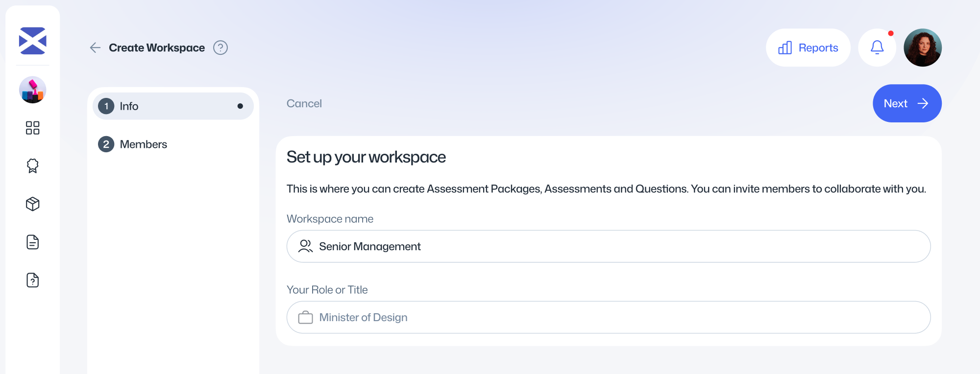980x374 pixels.
Task: Open the document sidebar icon
Action: point(32,242)
